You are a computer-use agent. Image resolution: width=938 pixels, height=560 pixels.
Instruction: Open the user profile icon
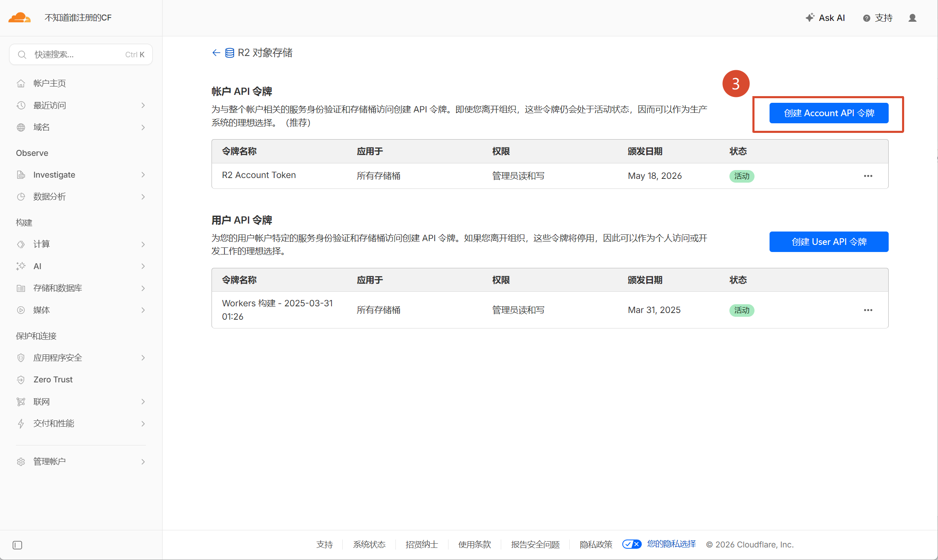click(x=913, y=18)
